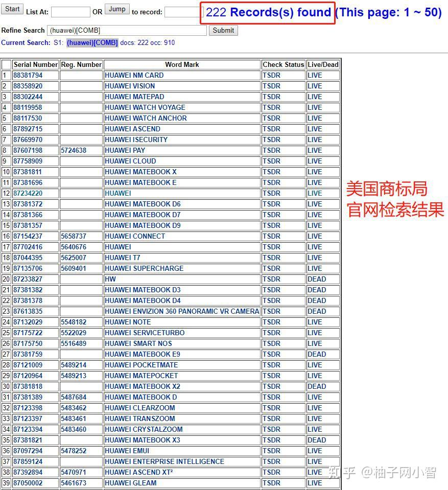
Task: Open the HUAWEI MATEBOOK D word mark
Action: 140,397
